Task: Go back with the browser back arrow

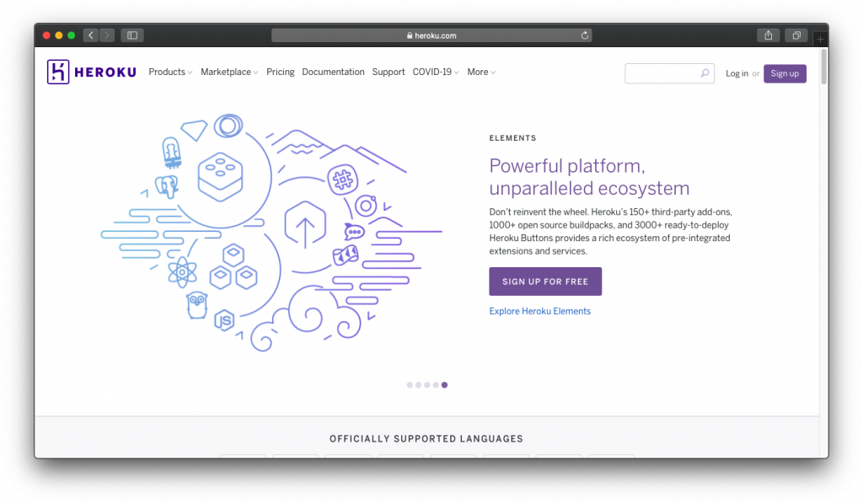Action: 91,35
